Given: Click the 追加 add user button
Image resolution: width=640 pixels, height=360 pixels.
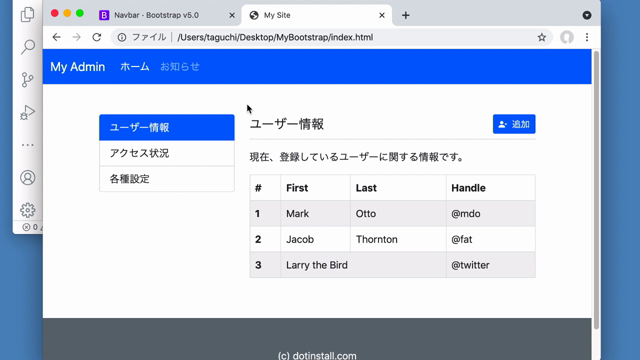Looking at the screenshot, I should (514, 124).
